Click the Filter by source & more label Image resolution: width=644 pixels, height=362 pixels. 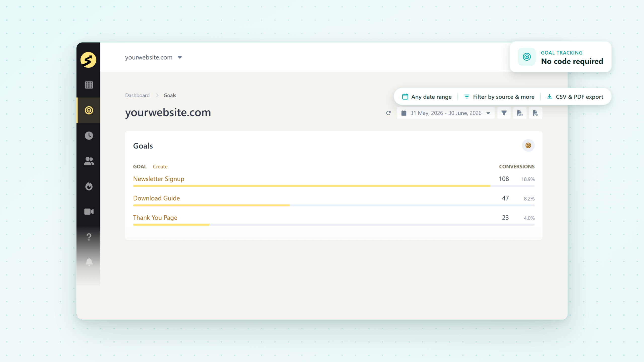pyautogui.click(x=504, y=97)
